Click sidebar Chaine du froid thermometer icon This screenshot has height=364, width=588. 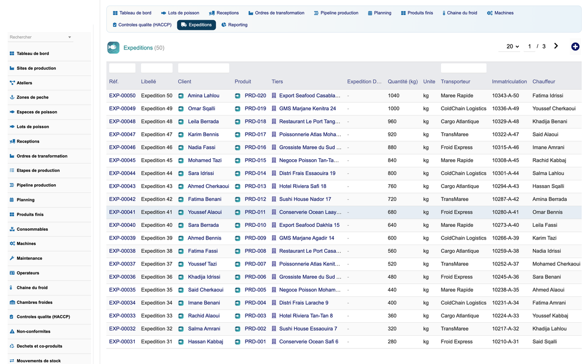12,288
